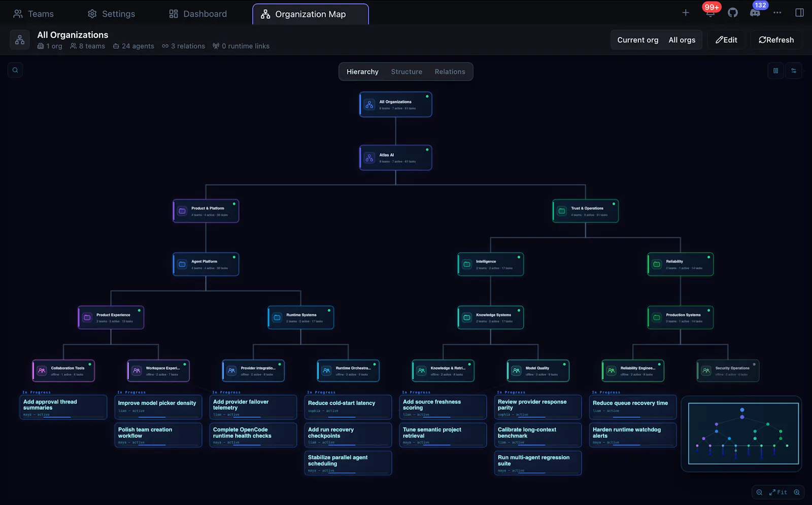
Task: Click the organization icon beside All Organizations header
Action: click(20, 40)
